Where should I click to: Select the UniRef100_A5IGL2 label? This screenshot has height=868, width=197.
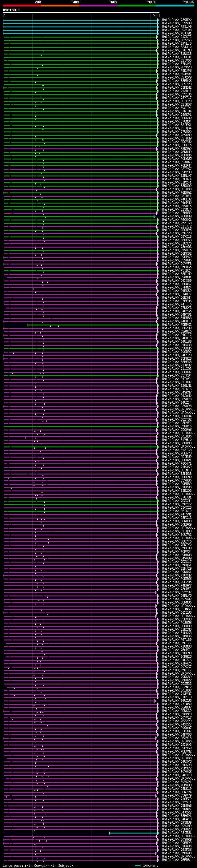tap(176, 511)
